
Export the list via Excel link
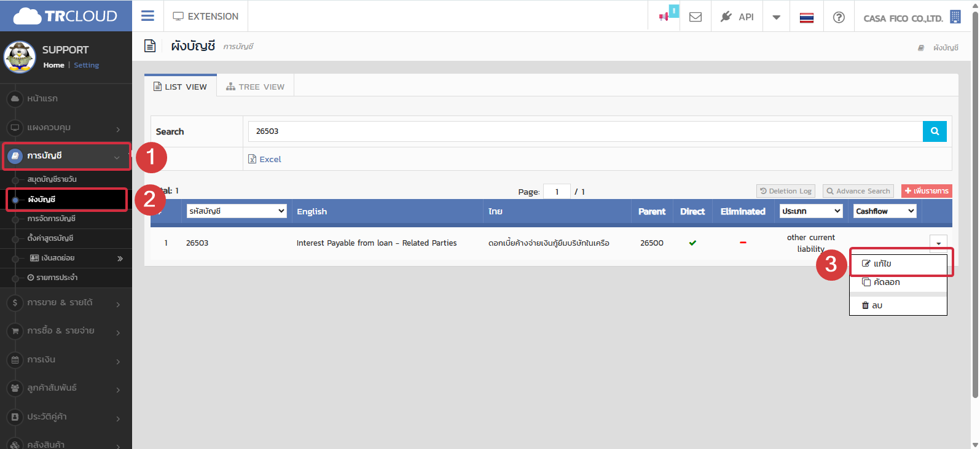pyautogui.click(x=265, y=159)
